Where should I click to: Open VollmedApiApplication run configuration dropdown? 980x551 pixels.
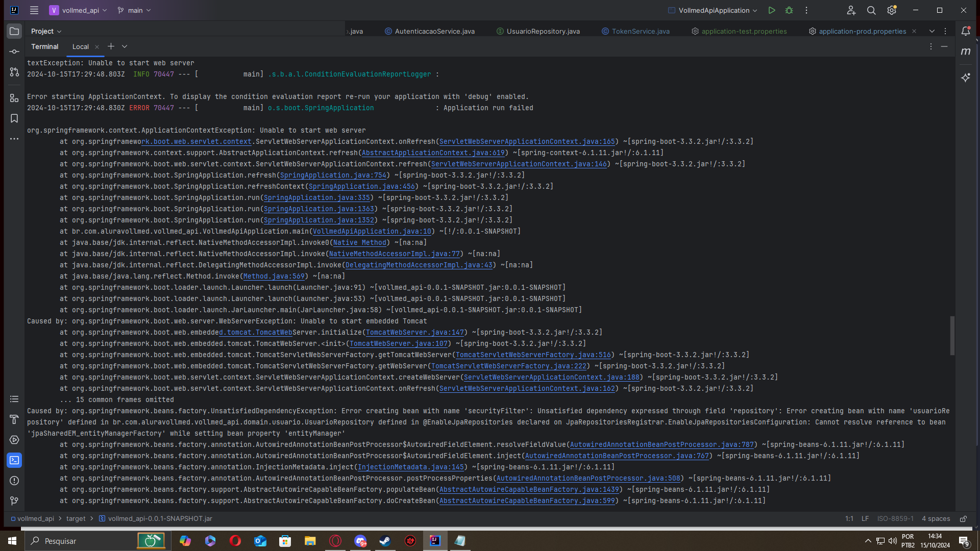click(x=713, y=10)
